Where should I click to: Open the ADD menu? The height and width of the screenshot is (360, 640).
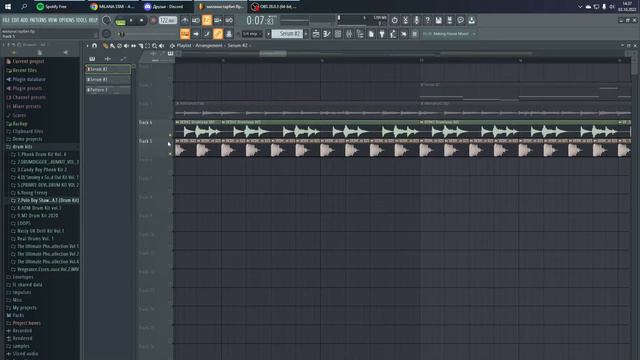(24, 20)
